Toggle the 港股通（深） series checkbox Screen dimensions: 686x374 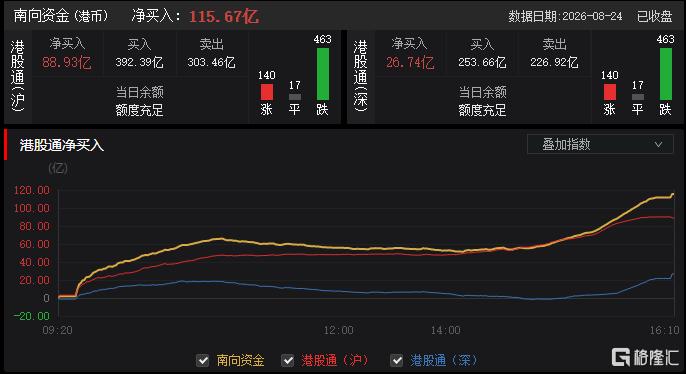click(396, 360)
